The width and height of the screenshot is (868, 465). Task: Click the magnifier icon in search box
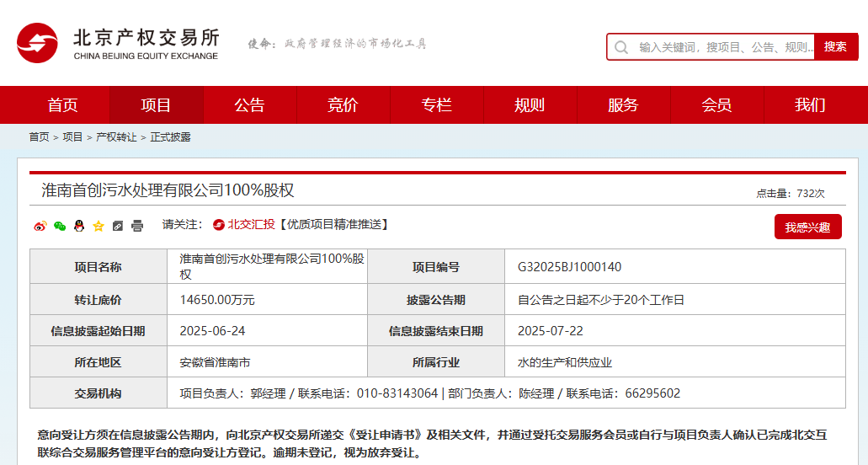click(x=621, y=47)
